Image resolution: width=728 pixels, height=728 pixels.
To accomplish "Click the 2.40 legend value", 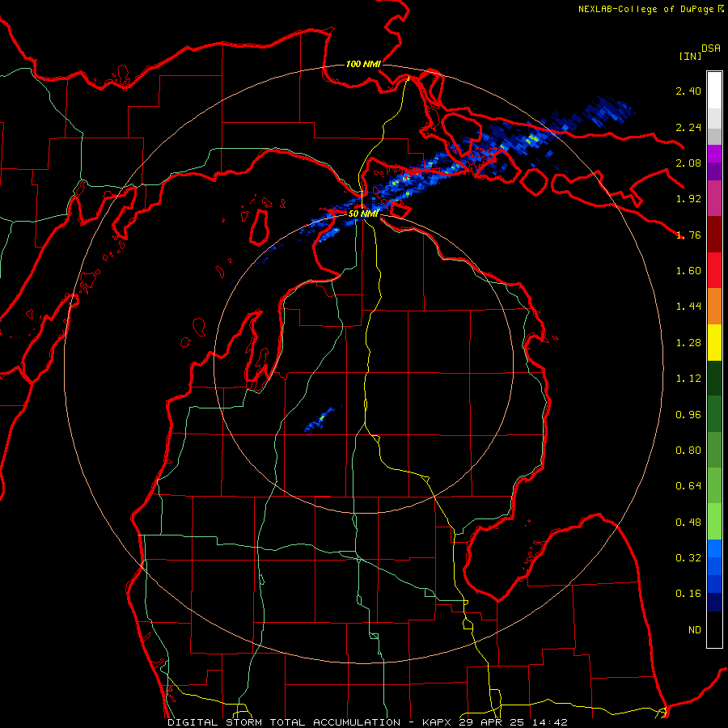I will pyautogui.click(x=688, y=91).
